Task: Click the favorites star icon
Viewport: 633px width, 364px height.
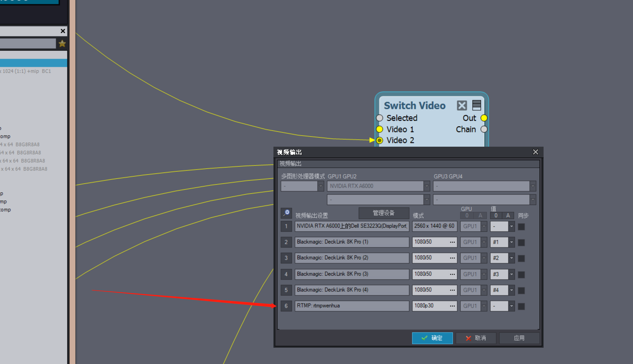Action: [62, 44]
